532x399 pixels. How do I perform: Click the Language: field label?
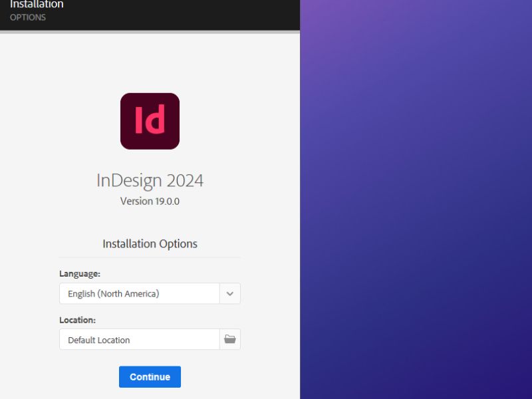[80, 273]
